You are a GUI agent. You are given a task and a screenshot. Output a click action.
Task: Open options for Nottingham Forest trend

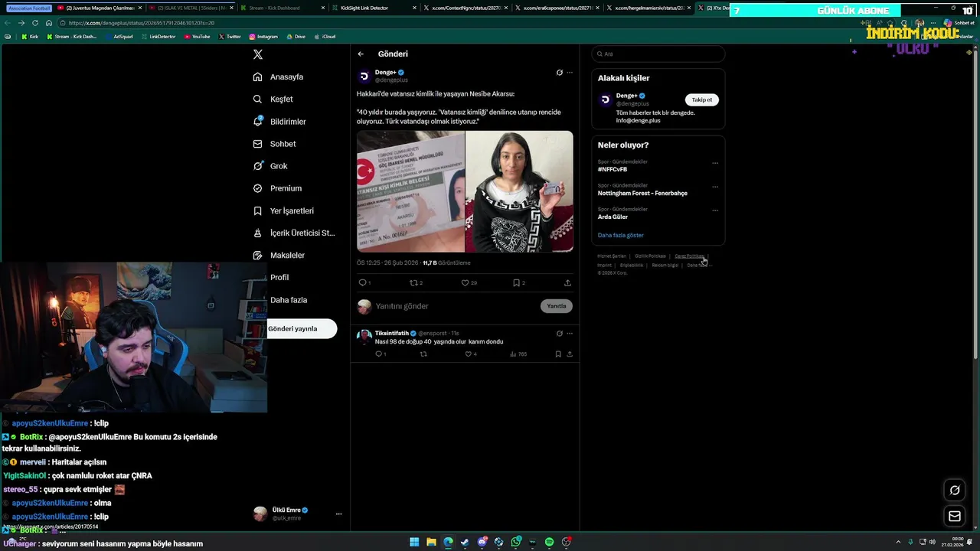pos(715,187)
